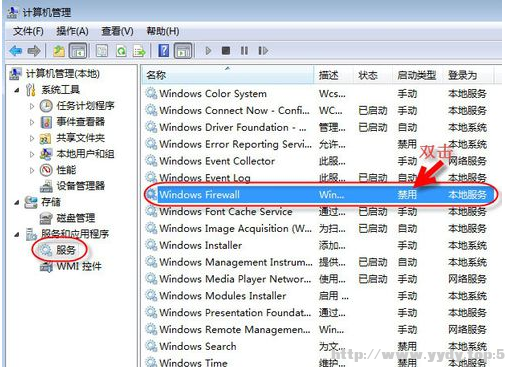Select Windows Presentation Foundation service row
516x367 pixels.
tap(319, 312)
